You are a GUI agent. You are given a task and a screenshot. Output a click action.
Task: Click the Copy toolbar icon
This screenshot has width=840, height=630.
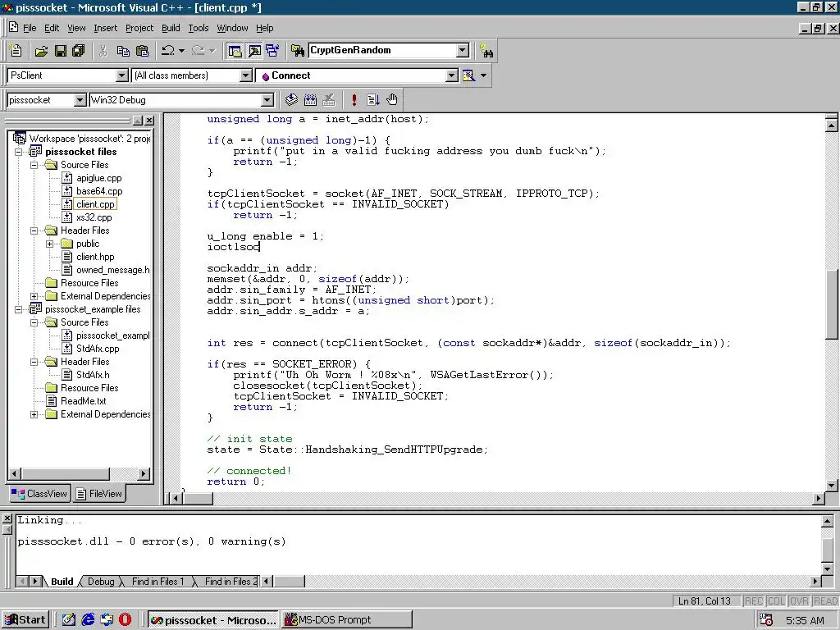click(x=123, y=51)
